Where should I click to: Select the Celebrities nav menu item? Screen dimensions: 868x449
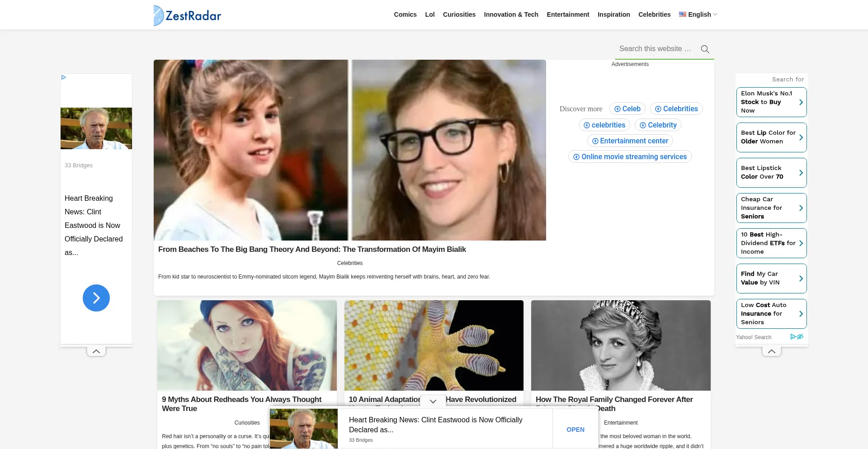(x=654, y=14)
